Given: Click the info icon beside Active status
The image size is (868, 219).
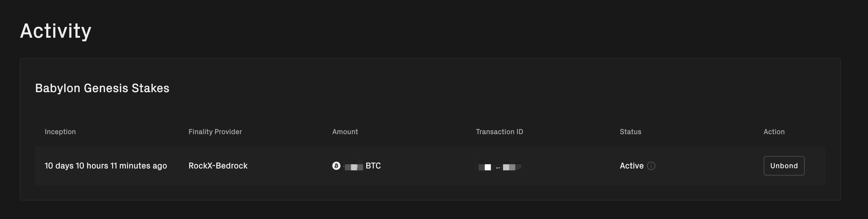Looking at the screenshot, I should (x=651, y=166).
